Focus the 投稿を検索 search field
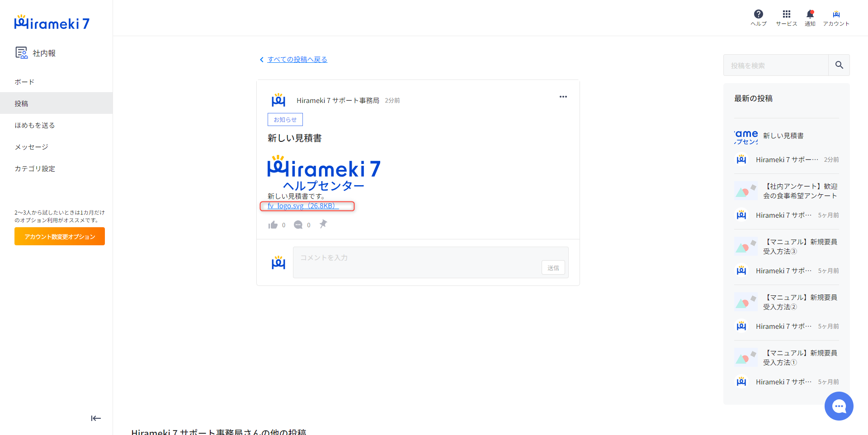The height and width of the screenshot is (435, 868). click(776, 65)
